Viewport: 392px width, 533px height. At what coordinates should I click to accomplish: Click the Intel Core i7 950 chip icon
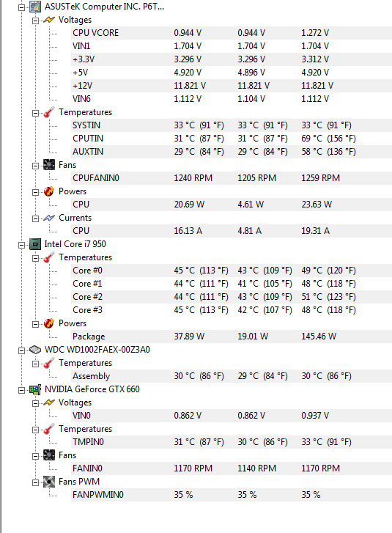35,244
